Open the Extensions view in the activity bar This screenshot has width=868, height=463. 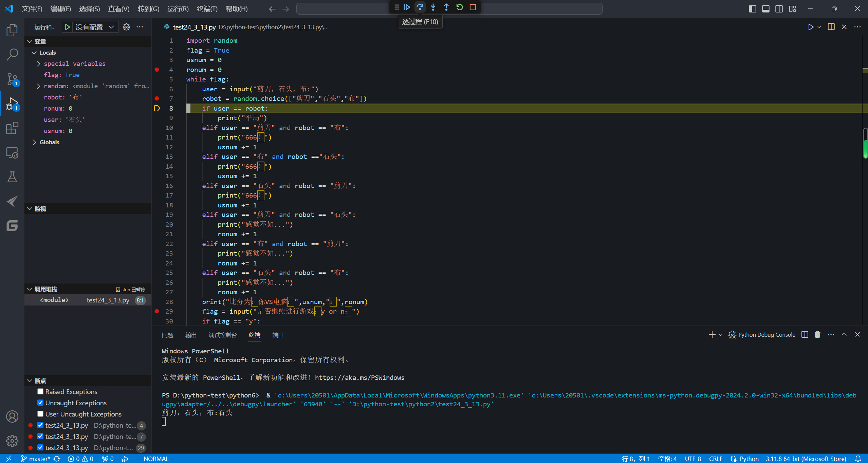[x=12, y=128]
